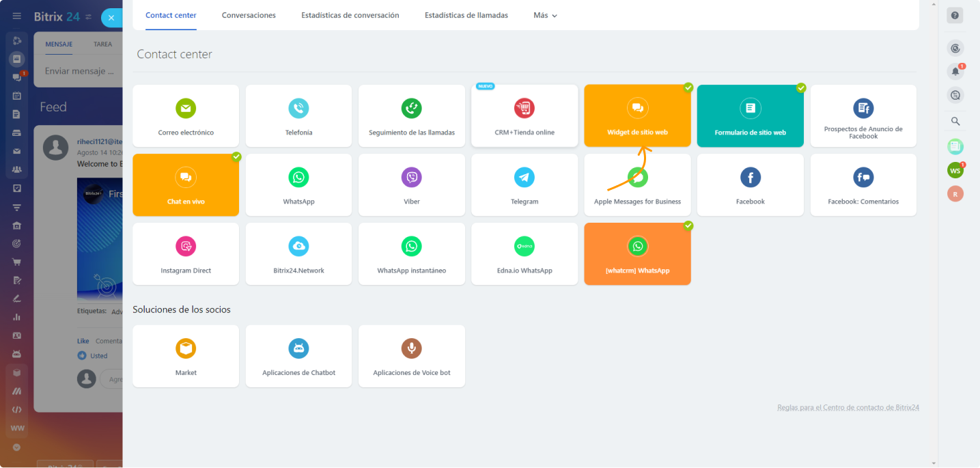Image resolution: width=980 pixels, height=468 pixels.
Task: Open the Telefonía channel tile
Action: 298,115
